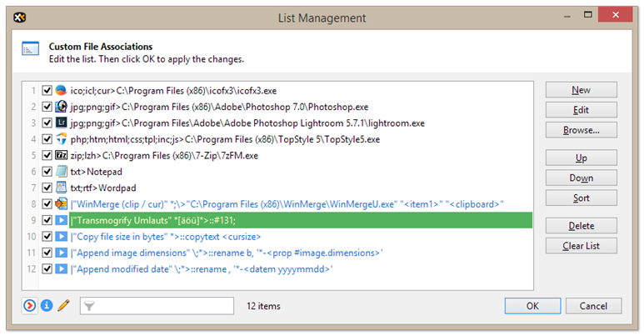Click the Lightroom icon in row 3
The width and height of the screenshot is (644, 336).
[61, 123]
